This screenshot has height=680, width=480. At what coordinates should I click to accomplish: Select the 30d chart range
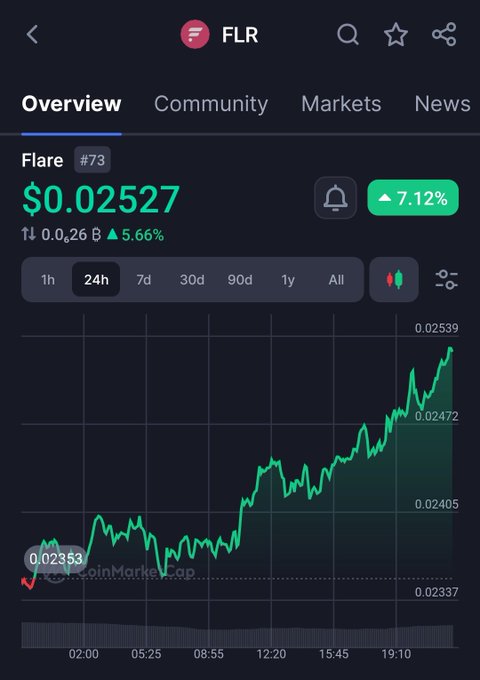192,280
